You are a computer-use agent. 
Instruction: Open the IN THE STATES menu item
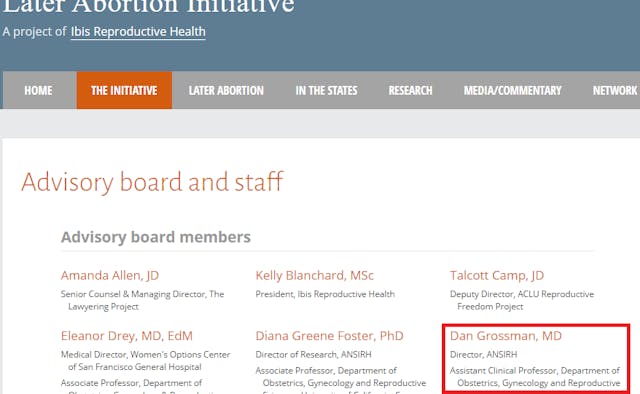[x=327, y=90]
